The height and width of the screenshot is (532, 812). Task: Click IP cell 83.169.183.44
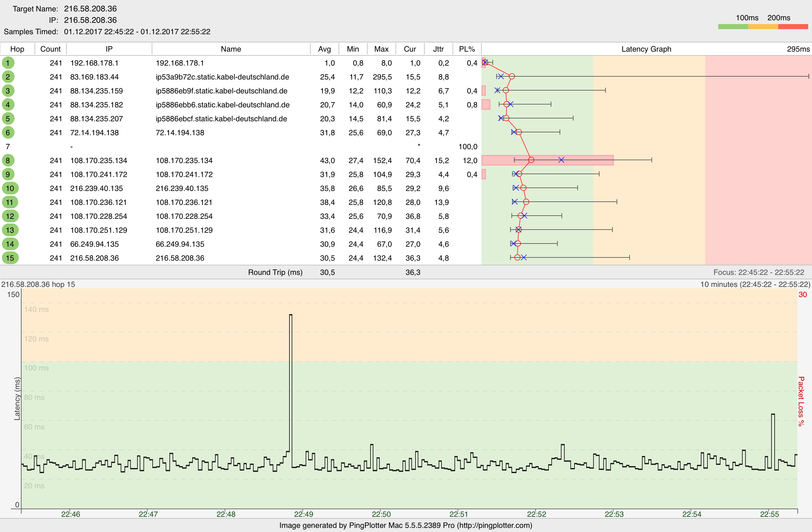pyautogui.click(x=94, y=77)
